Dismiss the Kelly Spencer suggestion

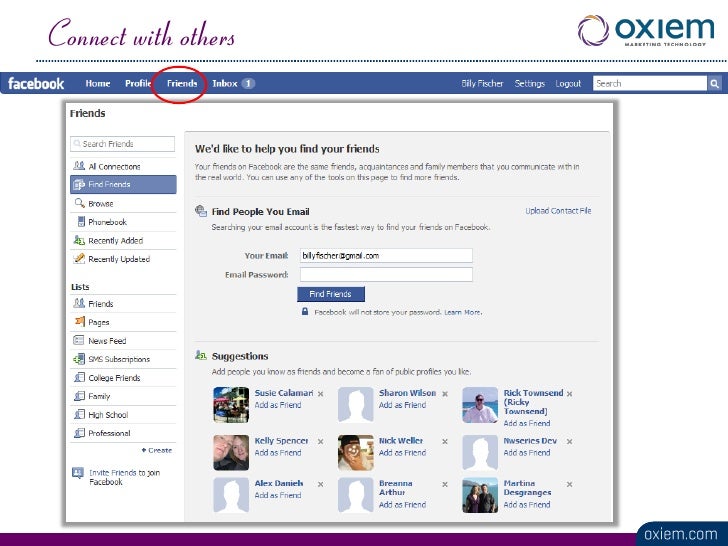(320, 442)
